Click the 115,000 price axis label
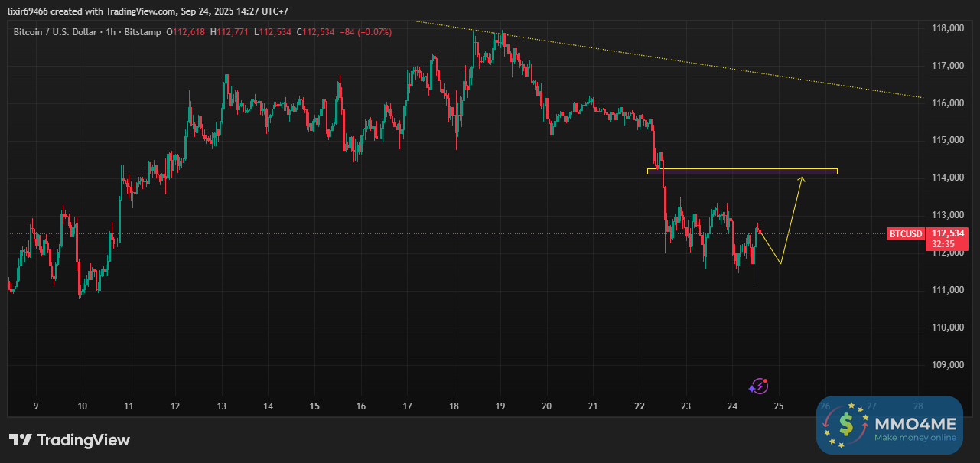 point(947,141)
